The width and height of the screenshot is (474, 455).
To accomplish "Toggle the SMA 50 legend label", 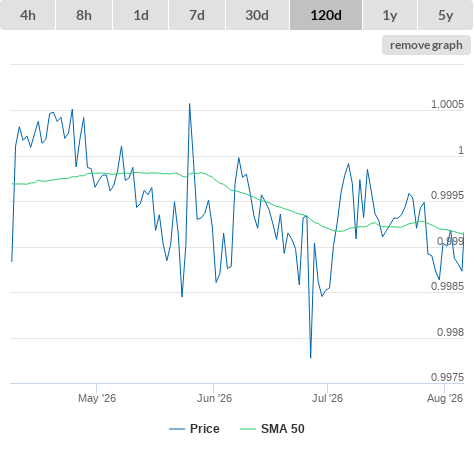I will (283, 429).
